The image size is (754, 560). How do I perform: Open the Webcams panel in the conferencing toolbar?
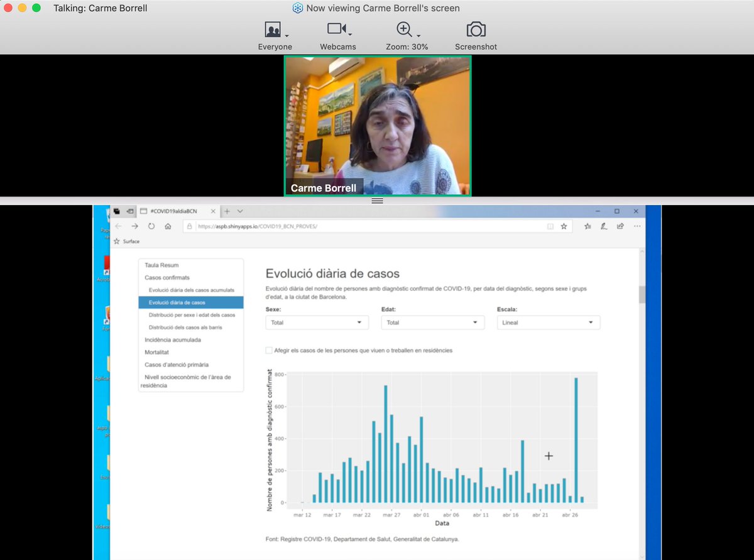click(x=337, y=29)
